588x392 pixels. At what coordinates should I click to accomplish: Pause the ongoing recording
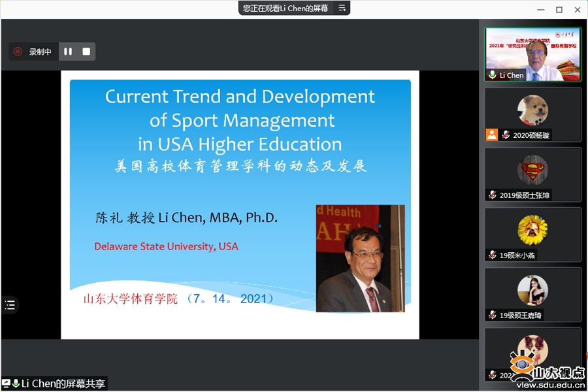(67, 52)
